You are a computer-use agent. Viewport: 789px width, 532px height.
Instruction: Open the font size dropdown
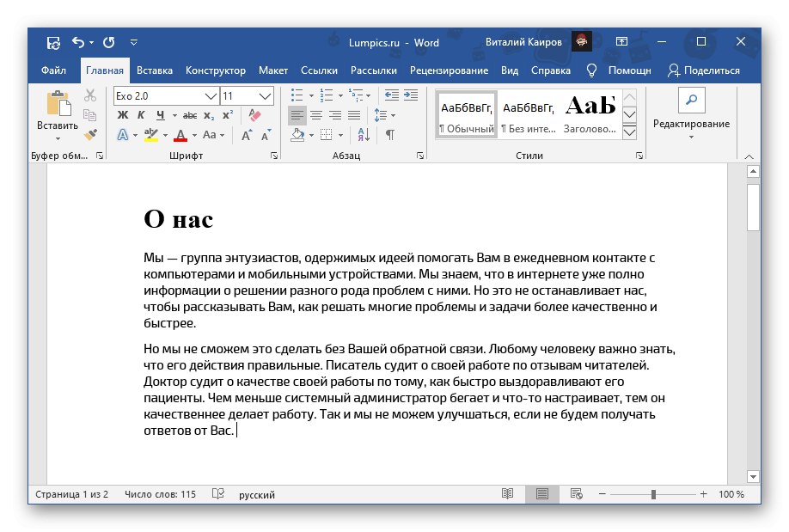tap(266, 96)
